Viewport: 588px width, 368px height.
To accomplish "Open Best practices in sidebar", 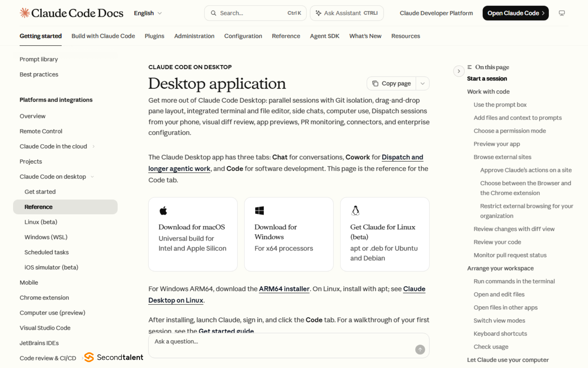I will point(39,74).
